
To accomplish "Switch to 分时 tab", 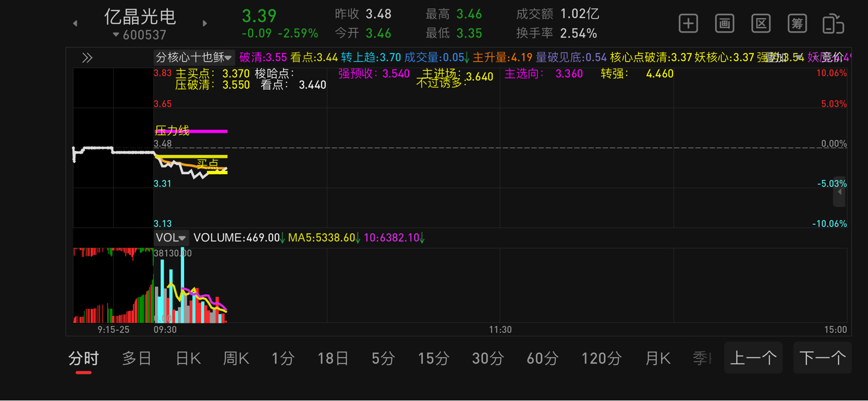I will pyautogui.click(x=83, y=359).
